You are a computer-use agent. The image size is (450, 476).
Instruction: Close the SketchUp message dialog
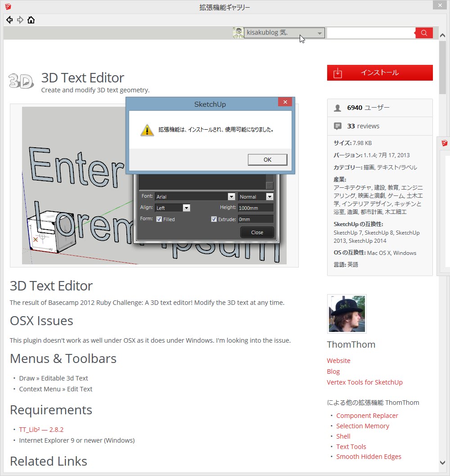coord(285,102)
